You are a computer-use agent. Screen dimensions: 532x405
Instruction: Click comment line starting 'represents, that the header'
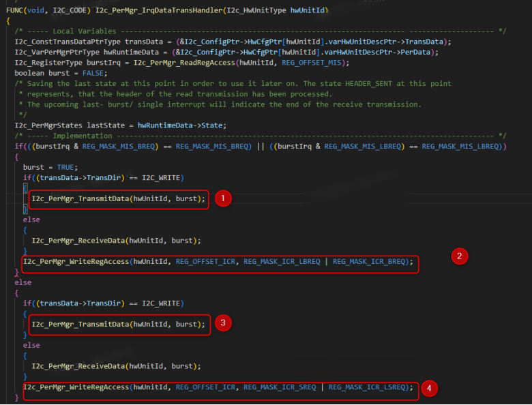click(x=176, y=94)
